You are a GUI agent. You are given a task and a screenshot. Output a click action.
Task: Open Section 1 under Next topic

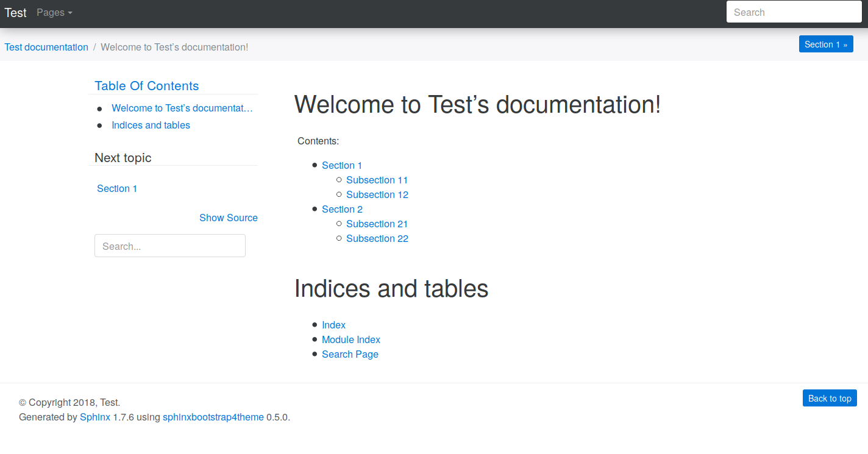point(117,188)
